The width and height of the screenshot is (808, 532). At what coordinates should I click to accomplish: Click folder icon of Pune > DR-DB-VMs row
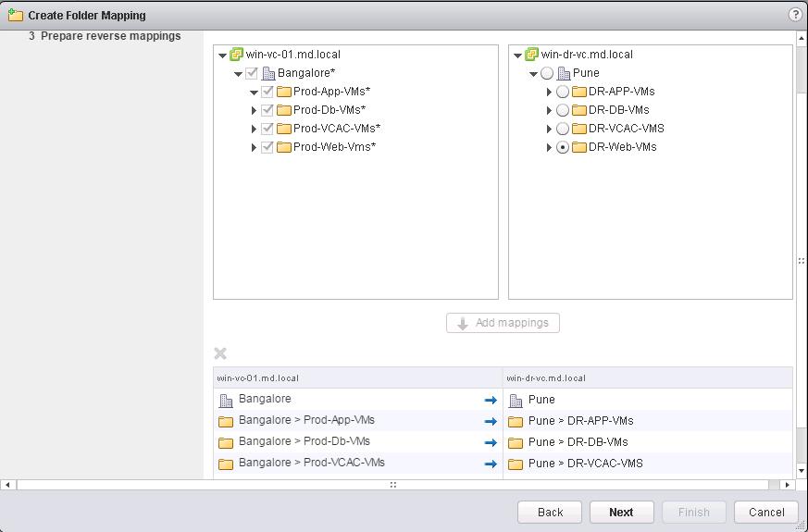(x=516, y=443)
